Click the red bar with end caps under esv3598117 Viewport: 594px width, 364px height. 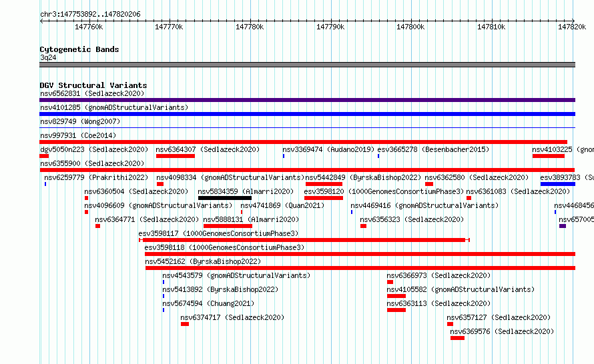304,240
